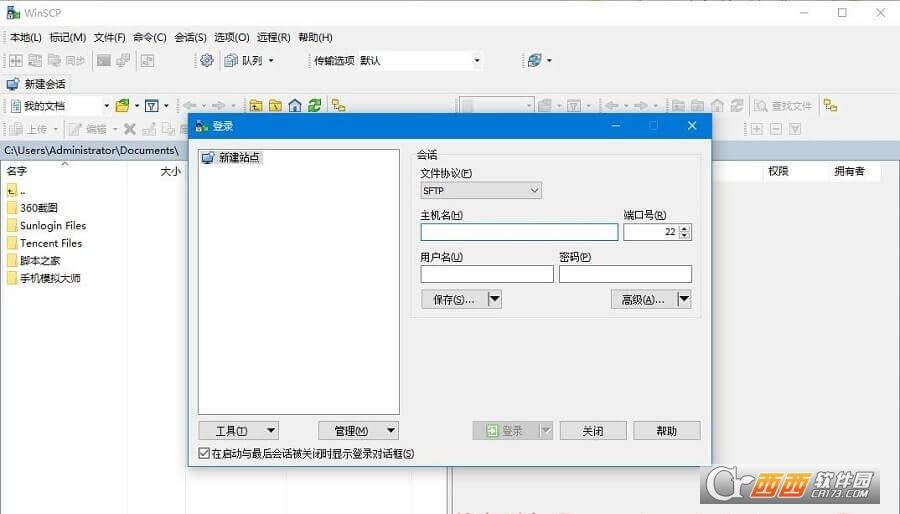Select the New Site entry
The width and height of the screenshot is (900, 514).
(x=231, y=157)
